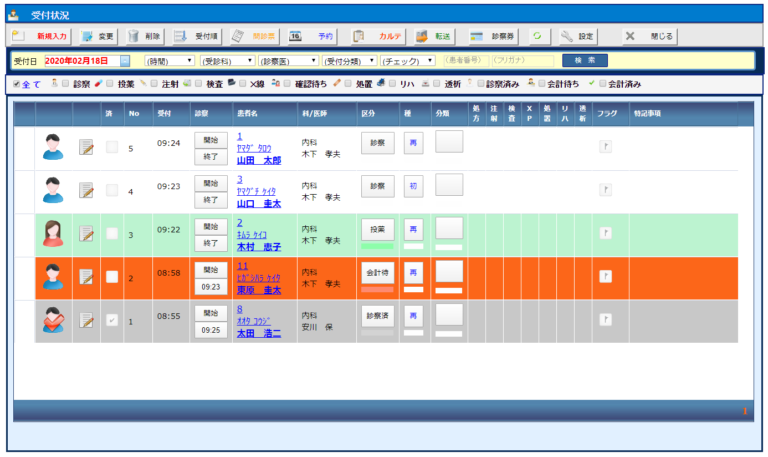Open patient link 山口 圭太
Image resolution: width=768 pixels, height=457 pixels.
(x=258, y=204)
